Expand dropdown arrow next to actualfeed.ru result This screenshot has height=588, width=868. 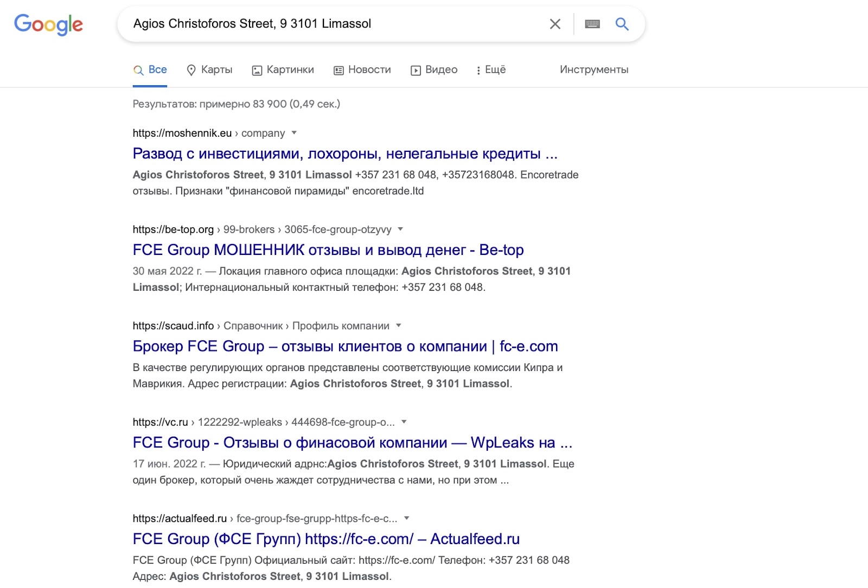406,518
